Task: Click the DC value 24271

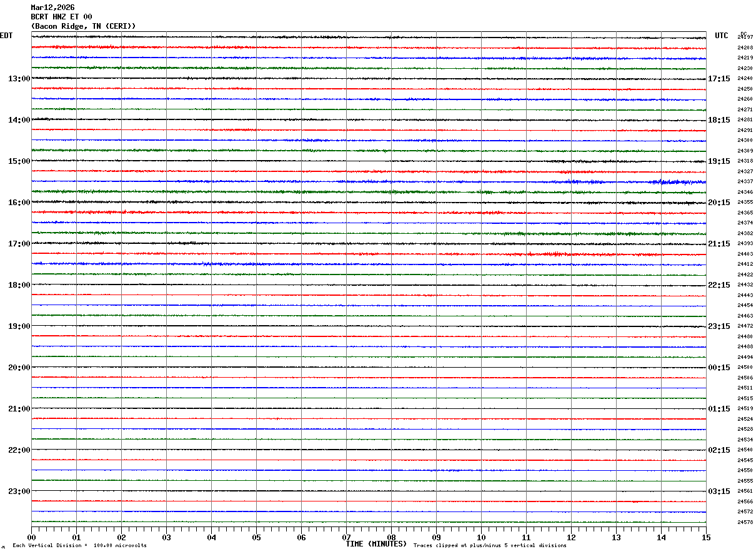Action: 745,109
